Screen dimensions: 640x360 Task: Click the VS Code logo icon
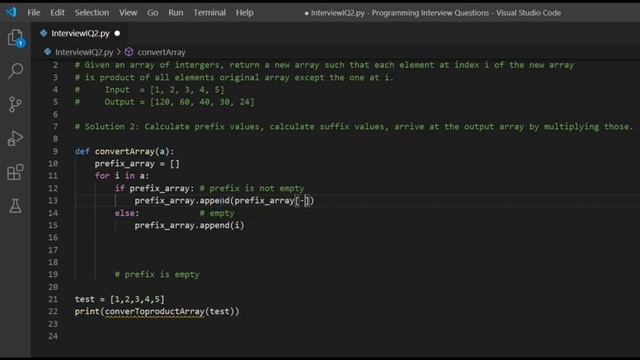11,12
